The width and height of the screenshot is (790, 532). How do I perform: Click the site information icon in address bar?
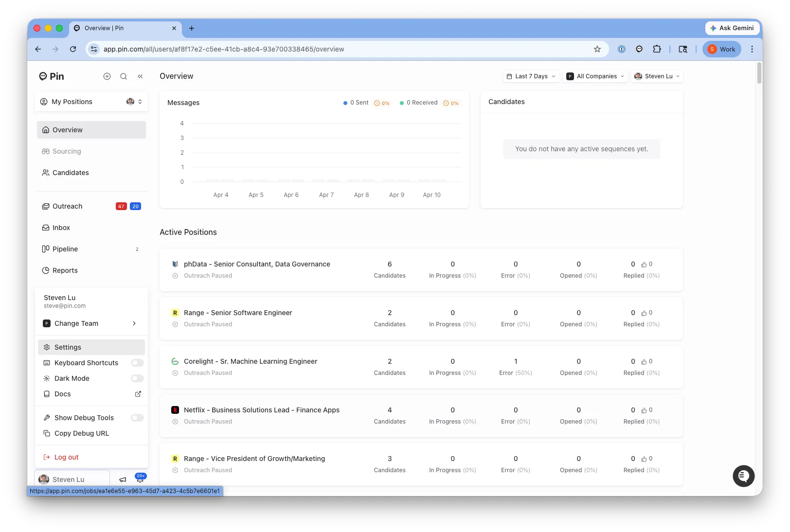pos(94,49)
